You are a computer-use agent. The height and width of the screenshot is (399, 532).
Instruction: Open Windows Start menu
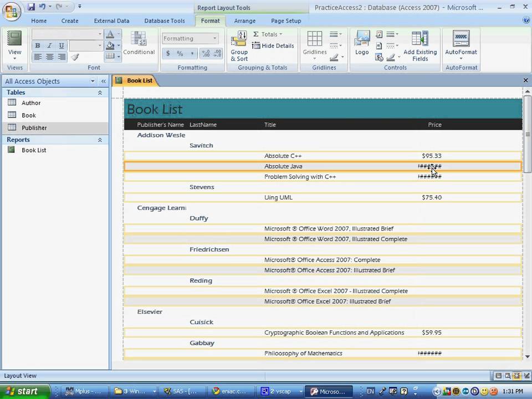tap(25, 391)
